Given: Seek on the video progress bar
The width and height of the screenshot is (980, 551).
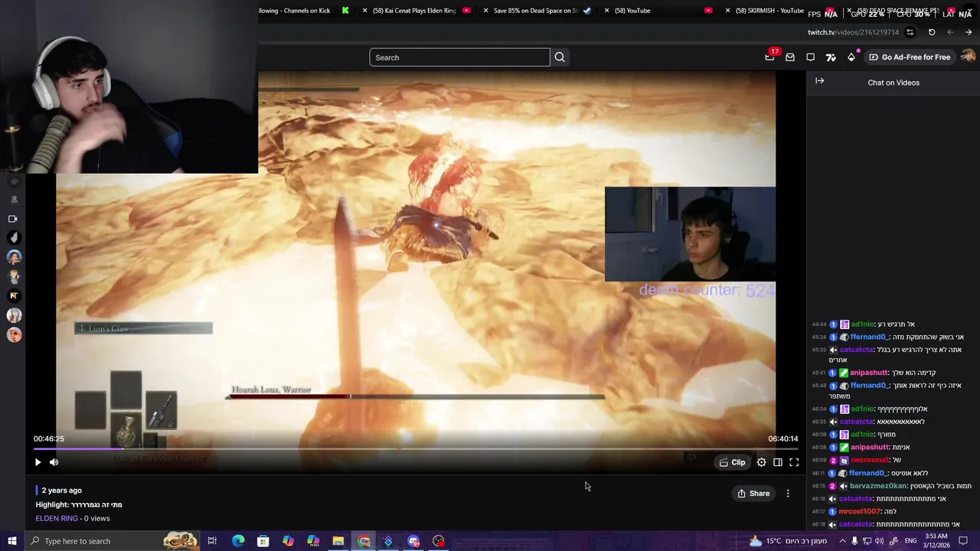Looking at the screenshot, I should tap(416, 449).
